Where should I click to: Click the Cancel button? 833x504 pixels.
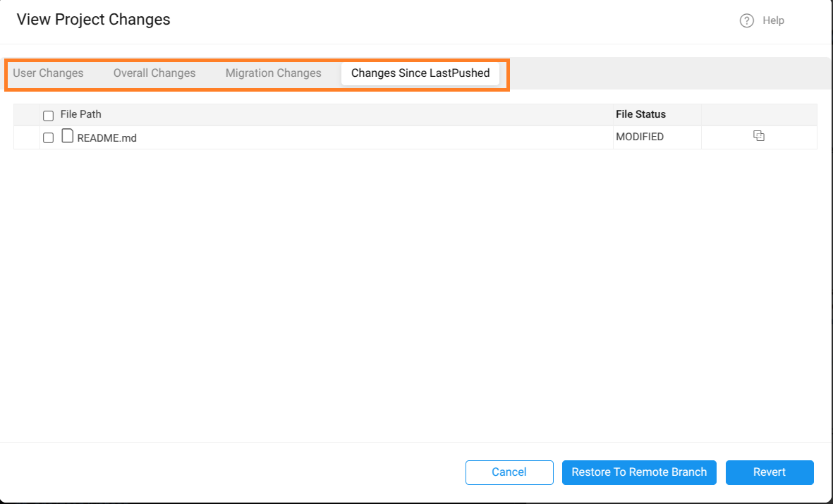[x=509, y=472]
